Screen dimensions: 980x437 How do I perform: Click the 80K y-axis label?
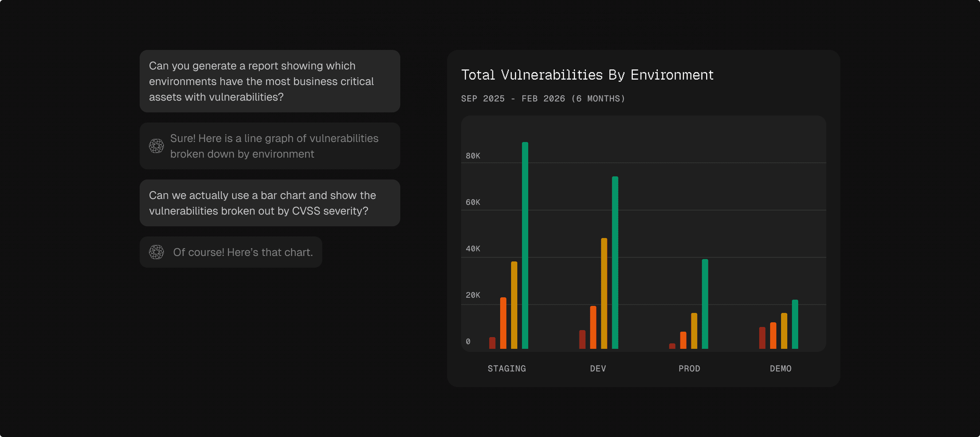point(473,156)
